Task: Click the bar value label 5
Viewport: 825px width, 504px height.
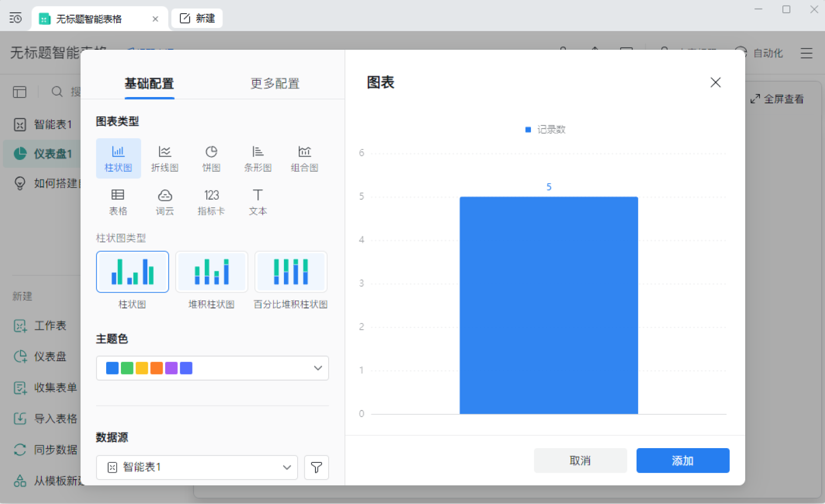Action: pos(549,187)
